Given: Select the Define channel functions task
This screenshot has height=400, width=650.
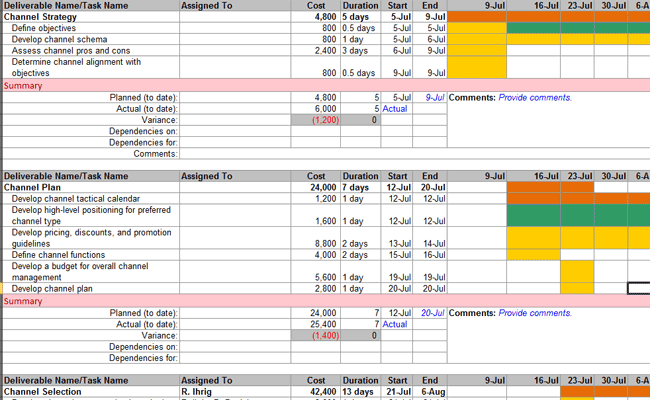Looking at the screenshot, I should pos(91,255).
